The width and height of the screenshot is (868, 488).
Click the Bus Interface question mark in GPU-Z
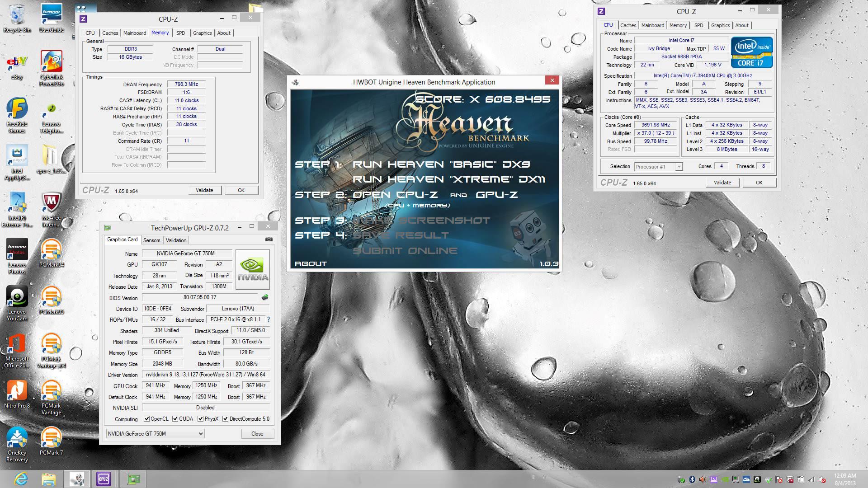tap(269, 319)
